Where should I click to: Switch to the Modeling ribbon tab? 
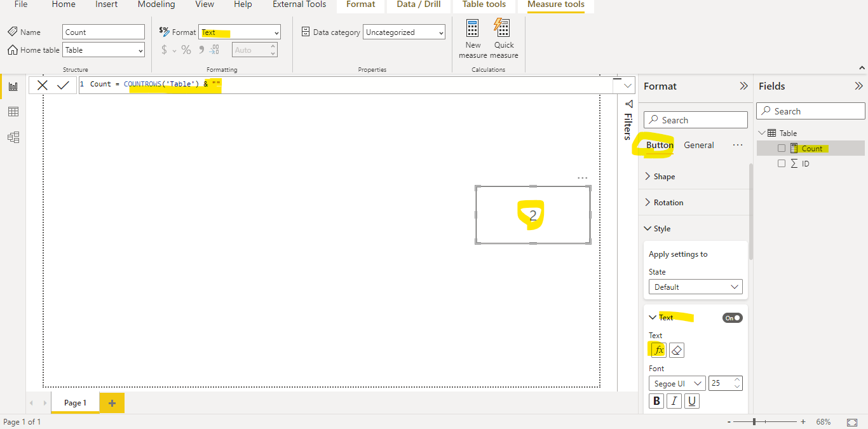click(156, 4)
